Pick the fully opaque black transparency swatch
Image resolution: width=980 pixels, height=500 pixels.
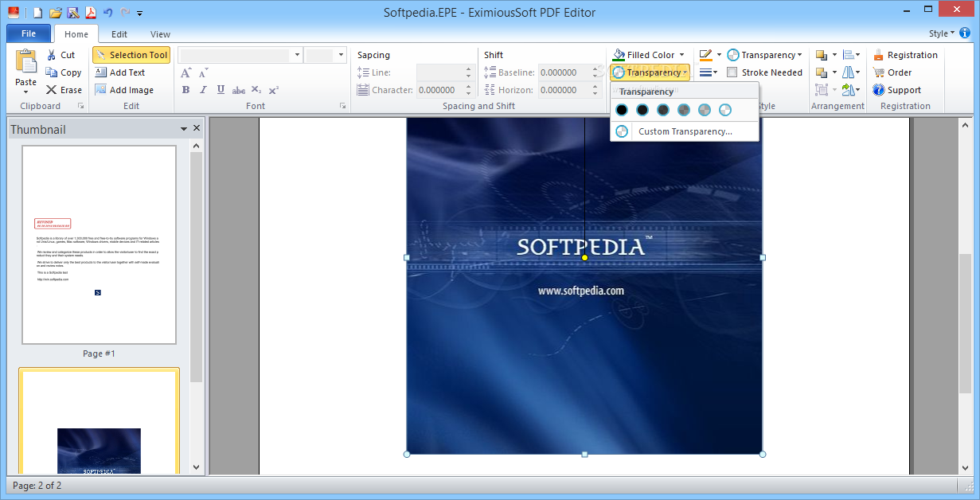click(622, 110)
